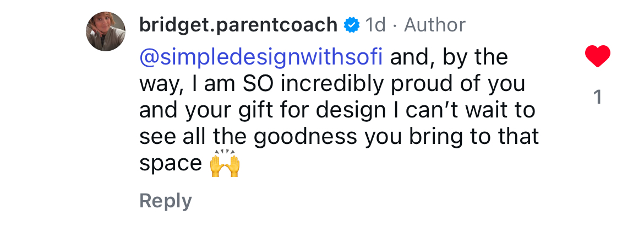View the like count of 1
Viewport: 644px width, 225px height.
pyautogui.click(x=598, y=98)
